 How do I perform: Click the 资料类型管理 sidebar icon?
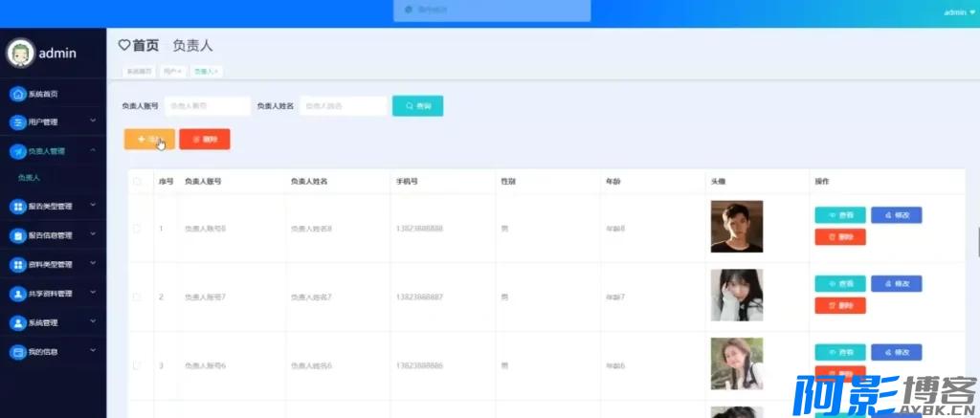17,265
